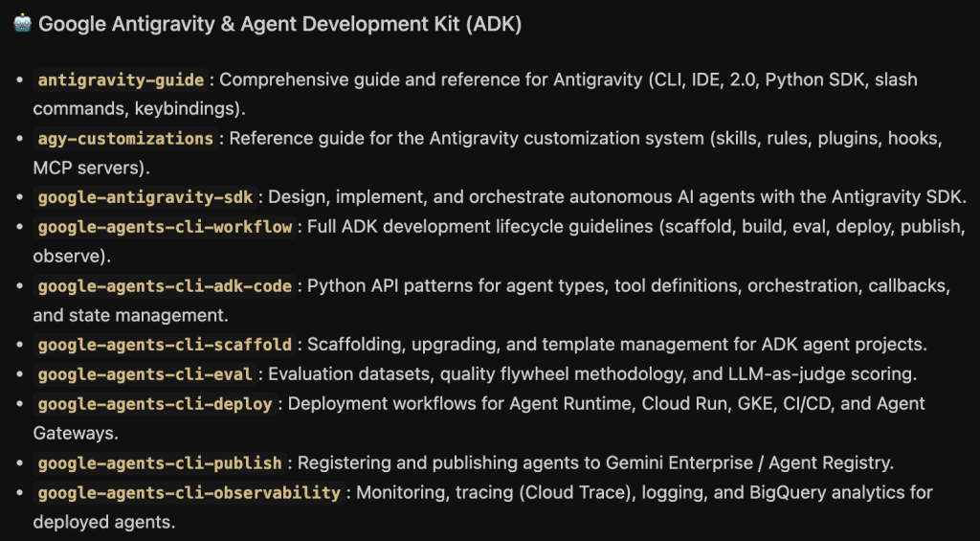
Task: Click text "LLM-as-judge scoring."
Action: [x=822, y=374]
